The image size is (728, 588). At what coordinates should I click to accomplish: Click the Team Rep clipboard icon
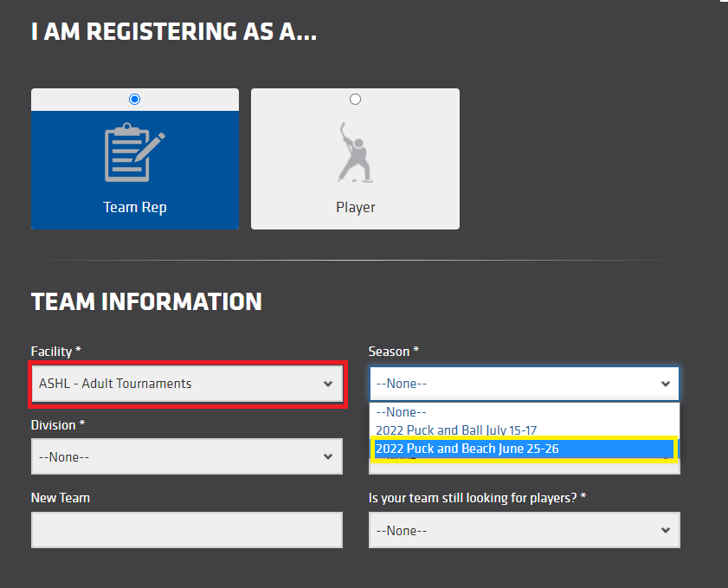point(134,153)
